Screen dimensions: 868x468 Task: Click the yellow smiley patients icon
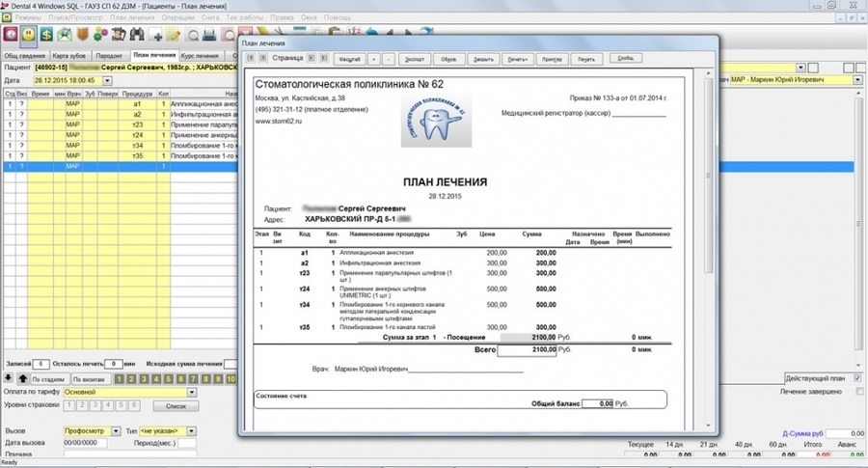28,35
